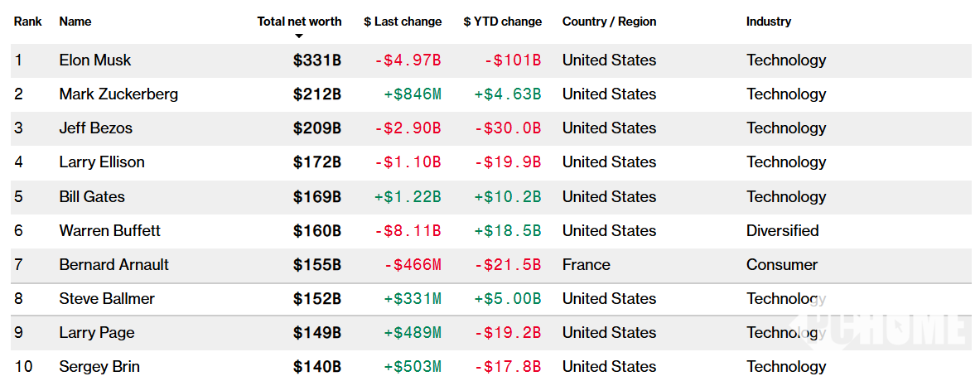
Task: Open Elon Musk's profile link
Action: [95, 60]
